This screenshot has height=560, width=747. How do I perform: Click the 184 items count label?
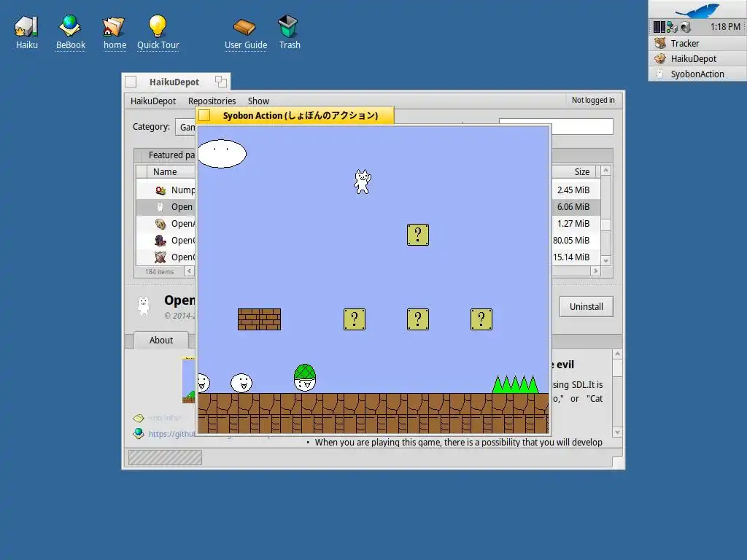160,271
